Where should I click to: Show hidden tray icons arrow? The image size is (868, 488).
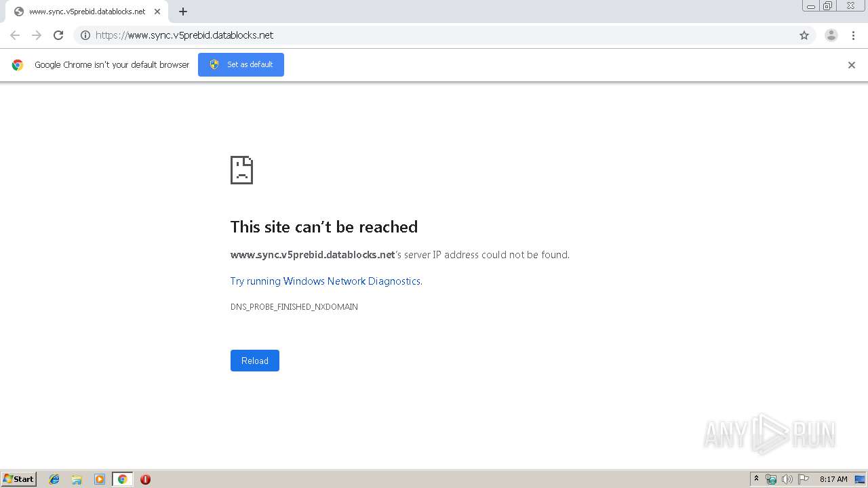pyautogui.click(x=757, y=479)
